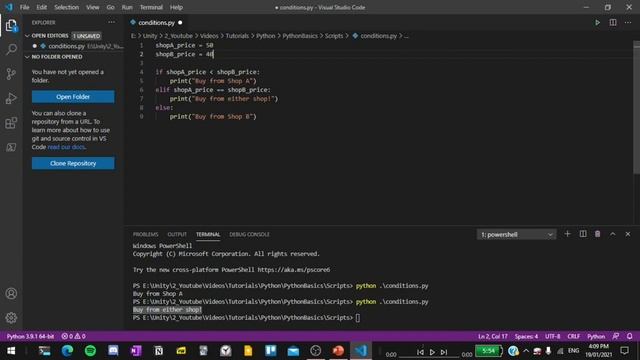The width and height of the screenshot is (640, 360).
Task: Click the errors and warnings status indicator
Action: click(73, 336)
